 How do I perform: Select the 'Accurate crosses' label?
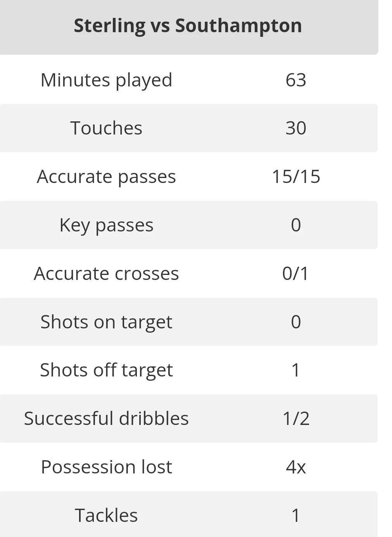pyautogui.click(x=106, y=274)
